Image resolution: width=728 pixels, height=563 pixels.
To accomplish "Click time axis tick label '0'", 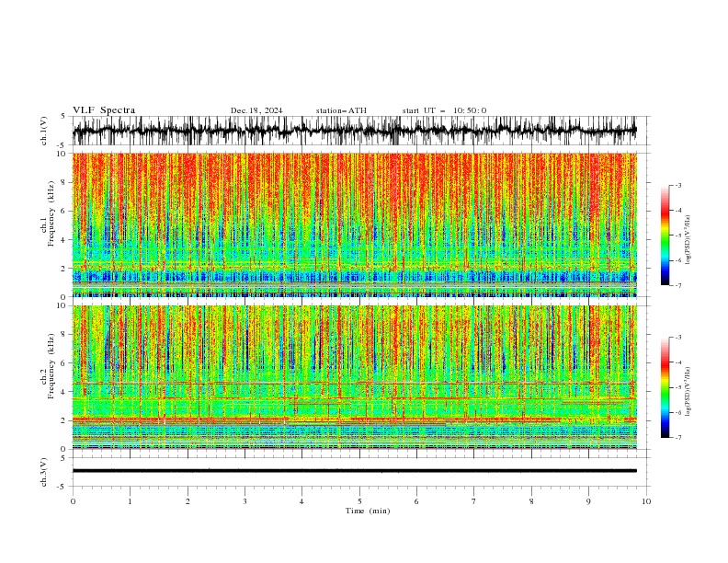I will [73, 501].
